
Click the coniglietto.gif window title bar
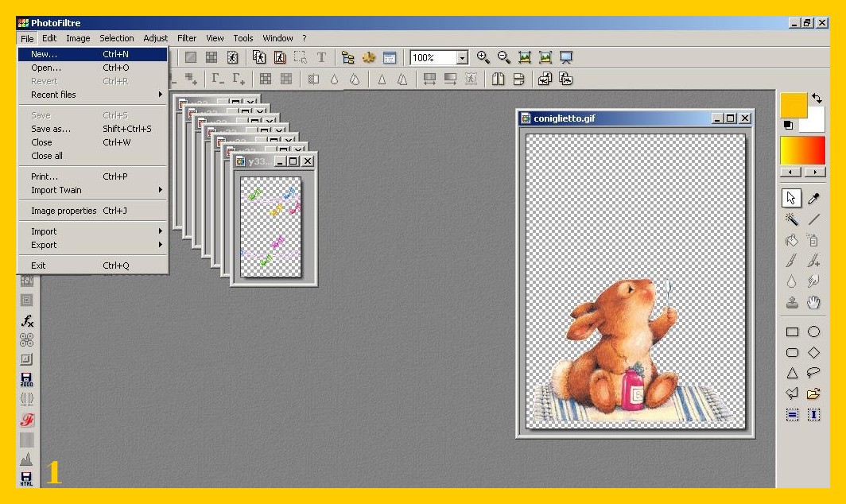point(612,118)
